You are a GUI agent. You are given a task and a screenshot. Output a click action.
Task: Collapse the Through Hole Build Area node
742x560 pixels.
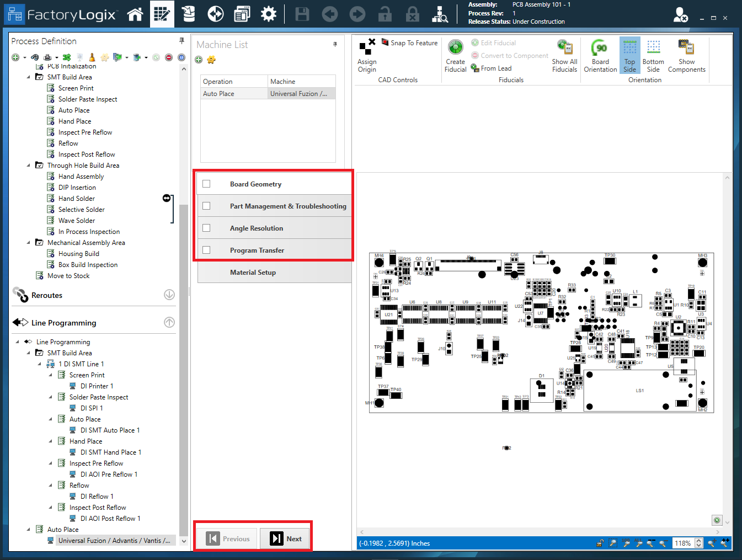[x=29, y=166]
